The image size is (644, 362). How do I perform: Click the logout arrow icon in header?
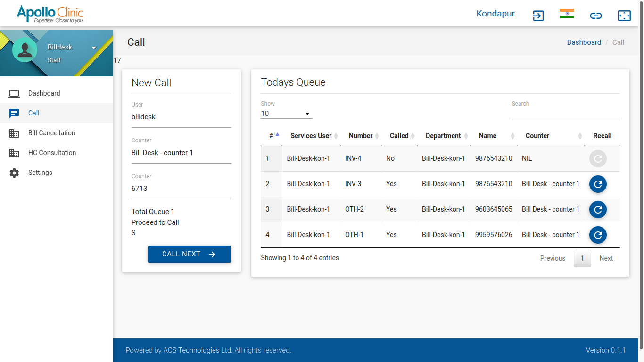point(538,16)
